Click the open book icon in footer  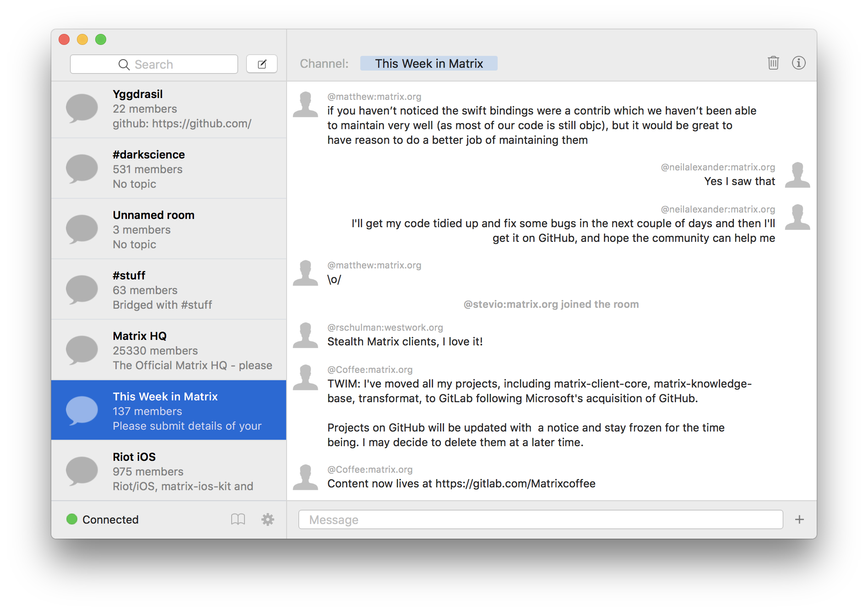[x=238, y=519]
